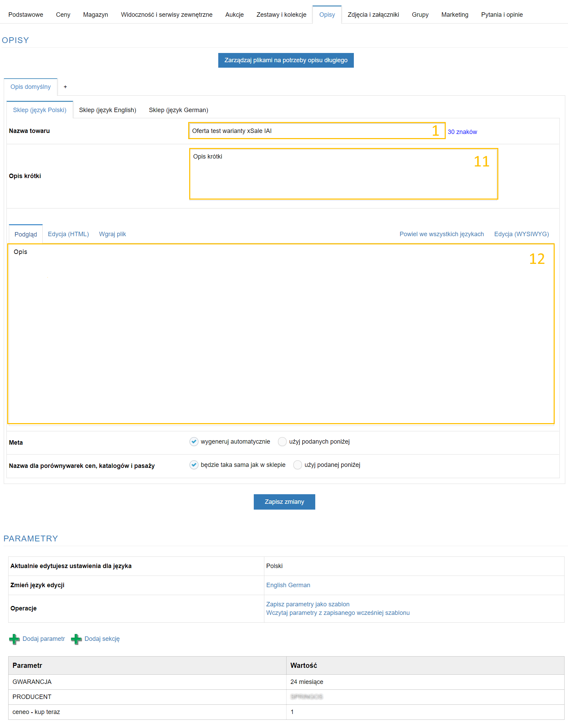The image size is (568, 728).
Task: Open the Ceny tab
Action: pyautogui.click(x=63, y=15)
